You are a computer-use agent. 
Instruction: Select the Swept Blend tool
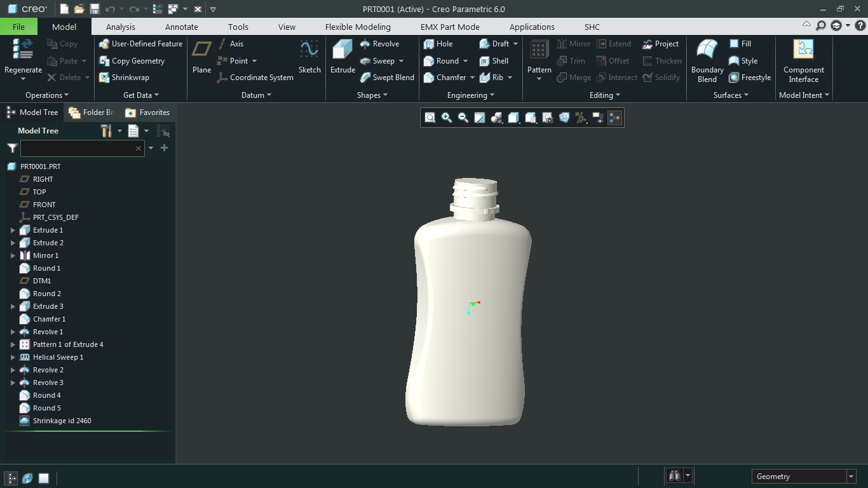(387, 78)
